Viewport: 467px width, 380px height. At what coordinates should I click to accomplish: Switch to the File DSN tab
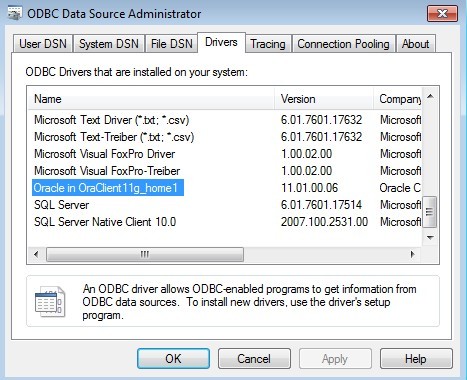(x=172, y=44)
